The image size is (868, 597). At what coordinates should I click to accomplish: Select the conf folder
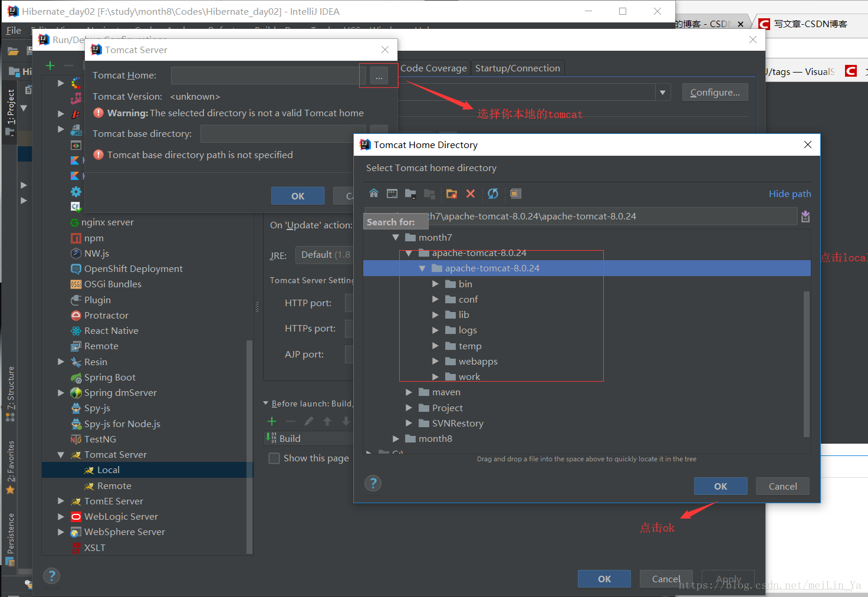point(468,300)
